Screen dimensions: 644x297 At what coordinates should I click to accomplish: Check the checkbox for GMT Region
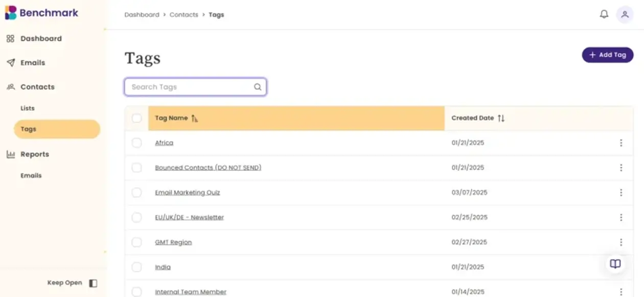point(136,242)
